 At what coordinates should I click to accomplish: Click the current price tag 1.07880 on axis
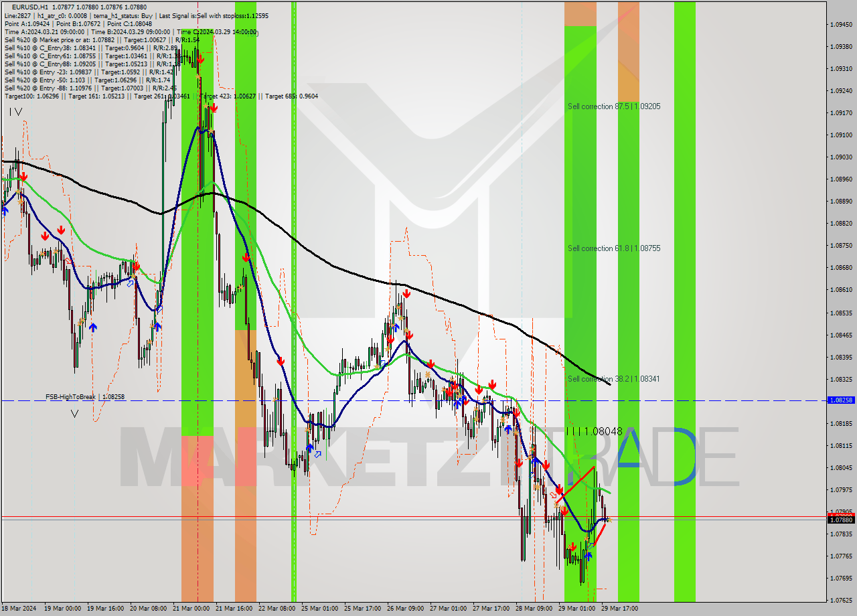pos(841,520)
